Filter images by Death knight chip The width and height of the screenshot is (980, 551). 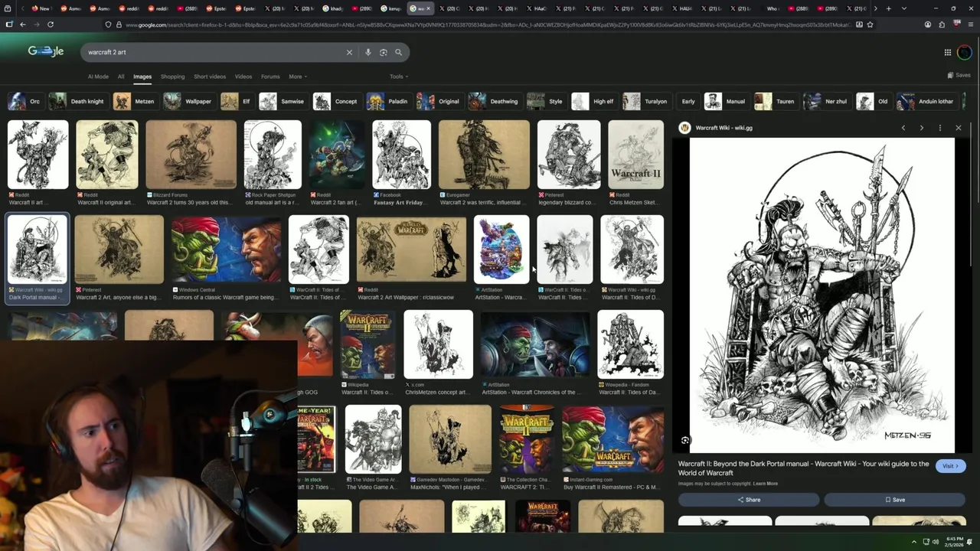click(77, 101)
